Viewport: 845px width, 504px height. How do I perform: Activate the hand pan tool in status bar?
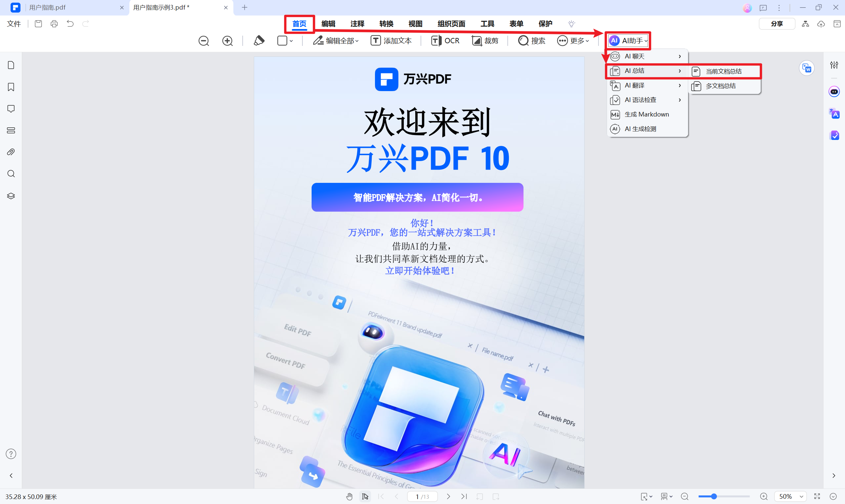(x=350, y=496)
